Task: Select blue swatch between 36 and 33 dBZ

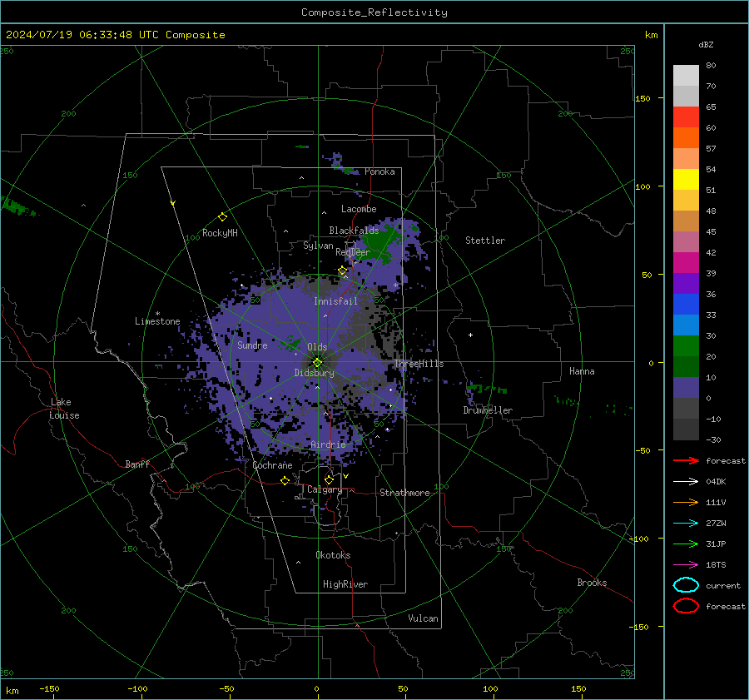Action: click(x=686, y=305)
